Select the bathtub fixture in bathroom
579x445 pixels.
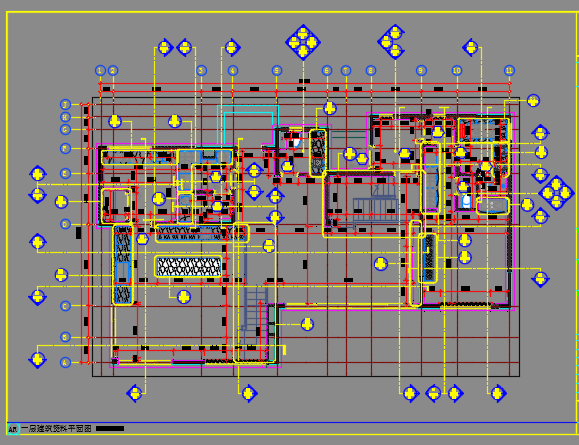(x=493, y=206)
